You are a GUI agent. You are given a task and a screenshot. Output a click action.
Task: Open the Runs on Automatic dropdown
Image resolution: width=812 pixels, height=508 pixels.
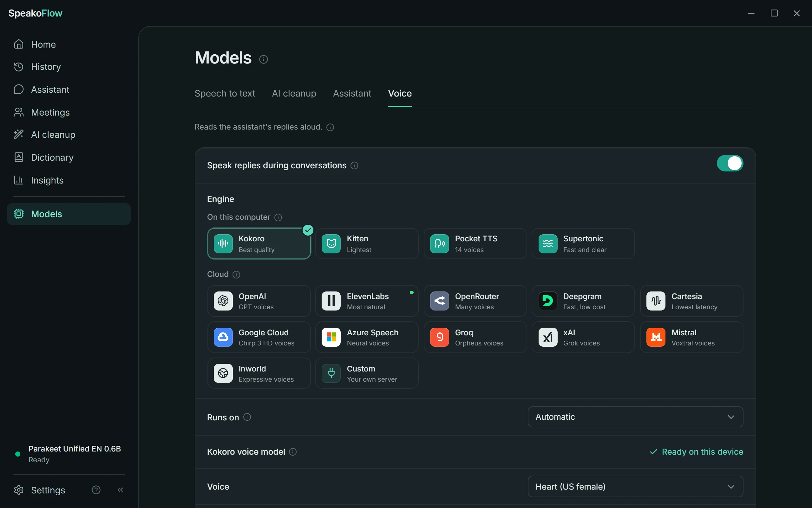pyautogui.click(x=635, y=417)
